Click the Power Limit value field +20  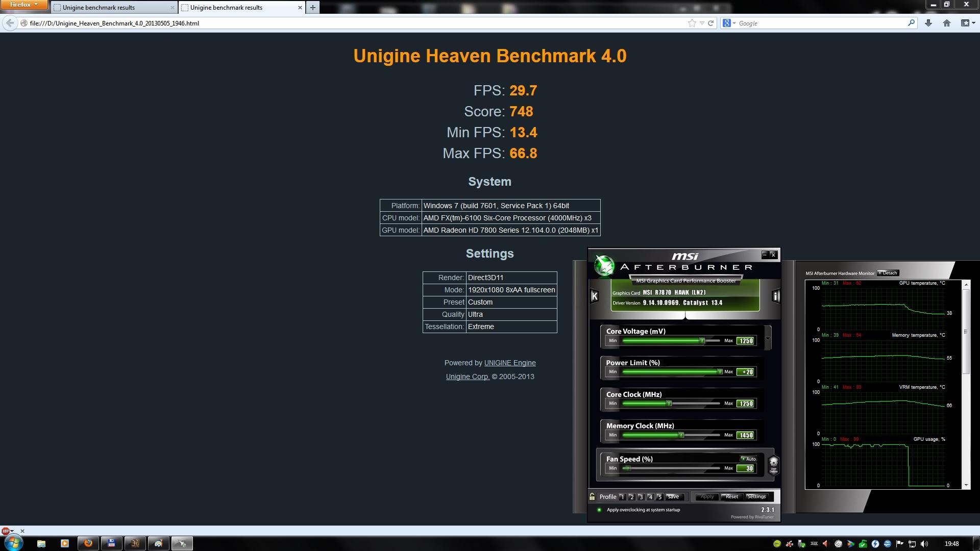pos(745,372)
